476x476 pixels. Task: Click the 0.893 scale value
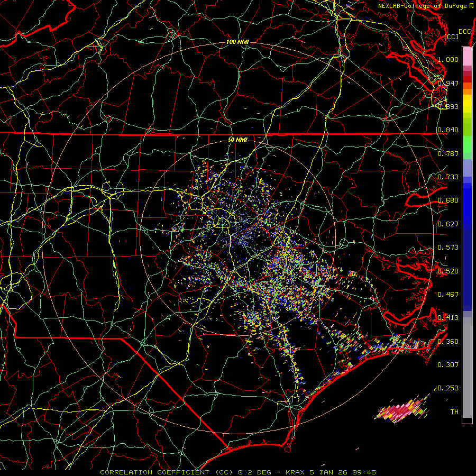(x=448, y=106)
